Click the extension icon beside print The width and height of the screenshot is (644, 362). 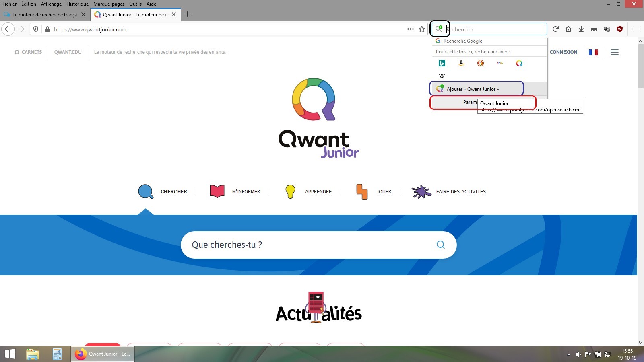[x=607, y=29]
